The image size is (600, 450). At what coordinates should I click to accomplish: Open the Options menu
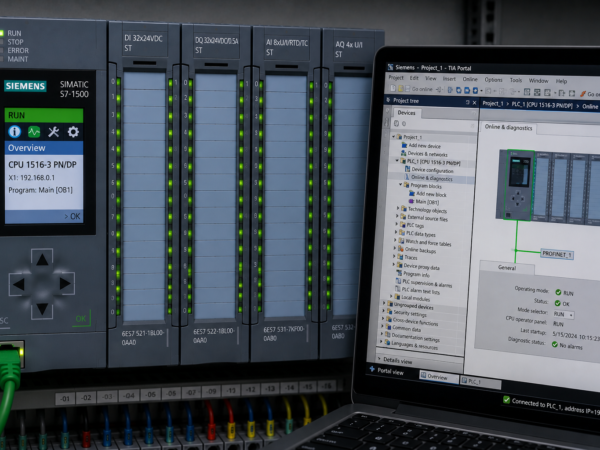click(x=493, y=80)
